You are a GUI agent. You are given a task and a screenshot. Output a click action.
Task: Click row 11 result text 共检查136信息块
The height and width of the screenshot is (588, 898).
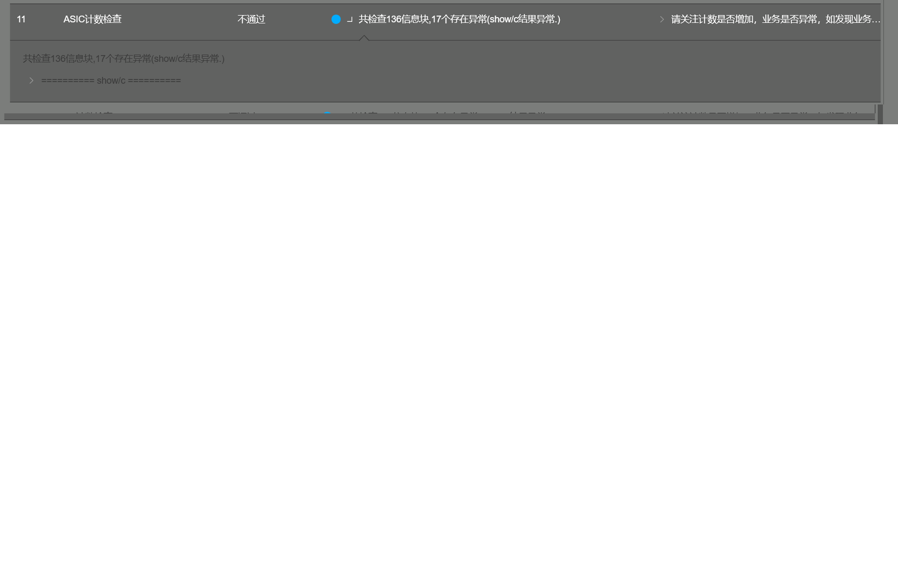[x=459, y=19]
